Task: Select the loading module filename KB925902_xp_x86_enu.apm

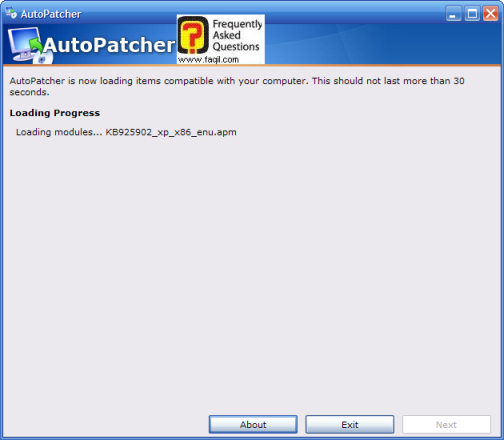Action: [171, 132]
